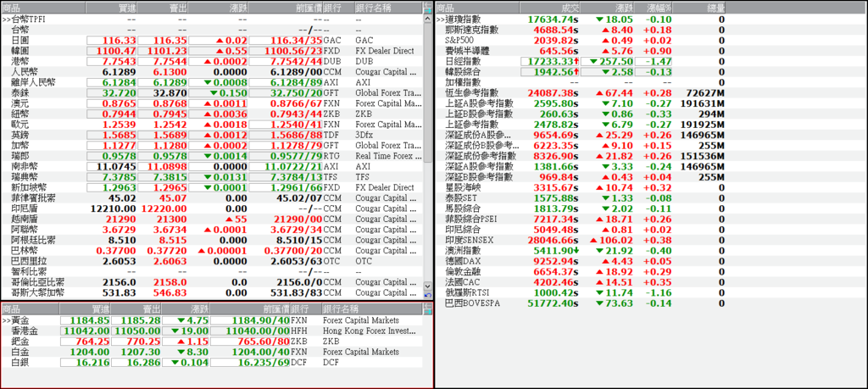The height and width of the screenshot is (389, 868).
Task: Select the 俄羅斯RTSI row
Action: coord(581,292)
